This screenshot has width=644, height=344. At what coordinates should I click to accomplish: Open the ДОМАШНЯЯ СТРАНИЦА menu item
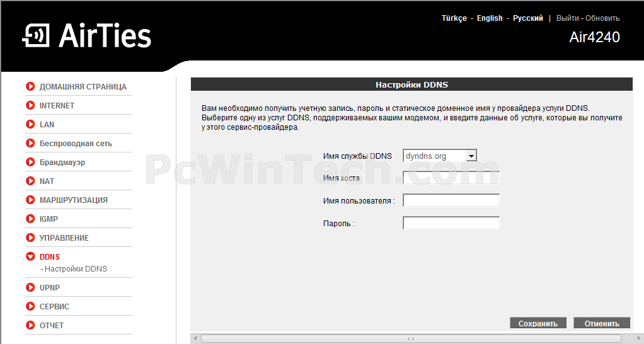83,86
